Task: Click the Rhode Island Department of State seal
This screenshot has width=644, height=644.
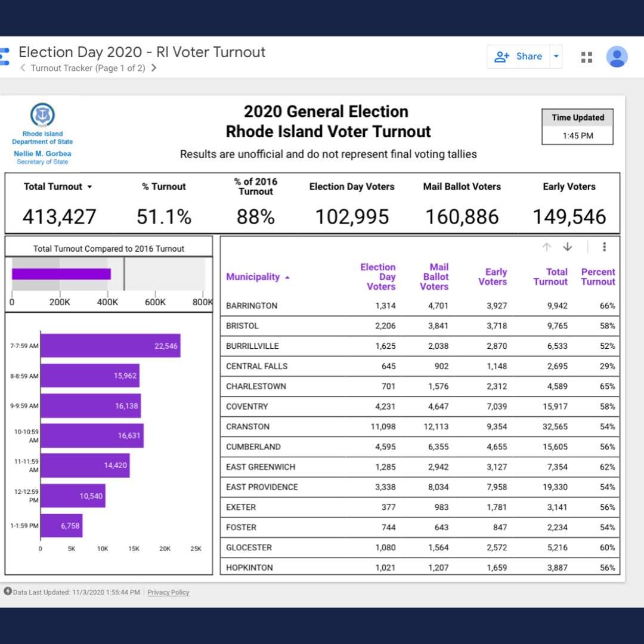Action: (x=42, y=114)
